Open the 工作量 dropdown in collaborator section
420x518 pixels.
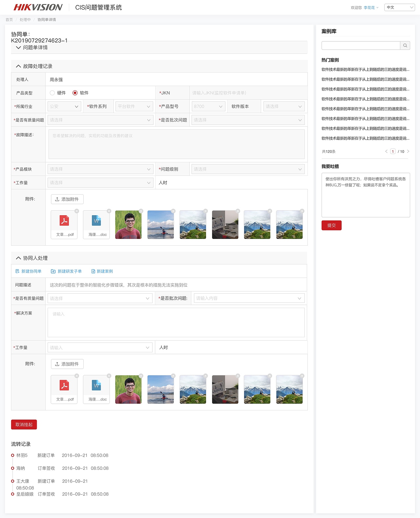[x=100, y=348]
